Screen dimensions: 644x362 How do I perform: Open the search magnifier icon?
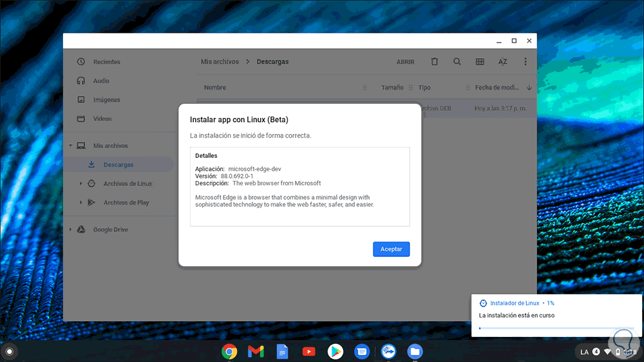(457, 62)
